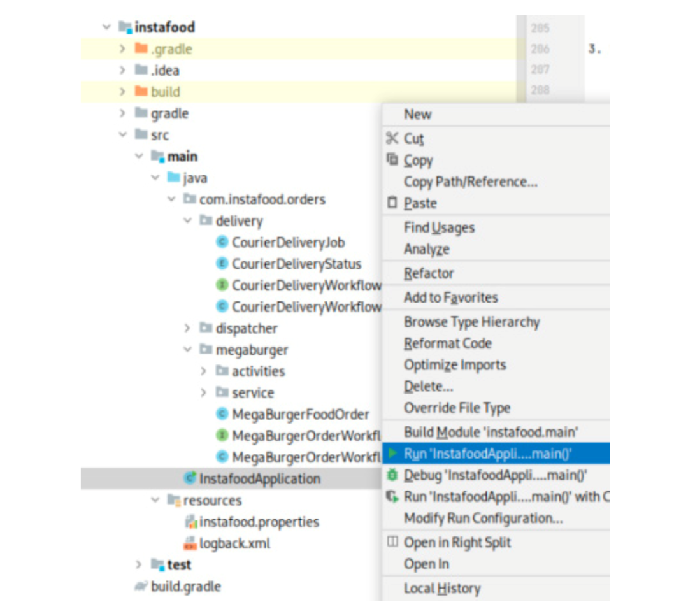Click the build.gradle file icon

(141, 587)
